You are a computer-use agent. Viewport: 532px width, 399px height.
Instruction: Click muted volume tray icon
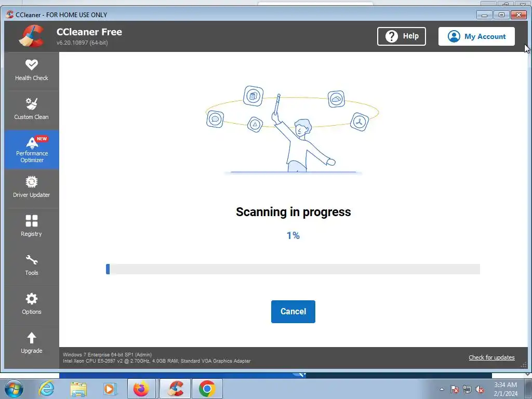[480, 389]
